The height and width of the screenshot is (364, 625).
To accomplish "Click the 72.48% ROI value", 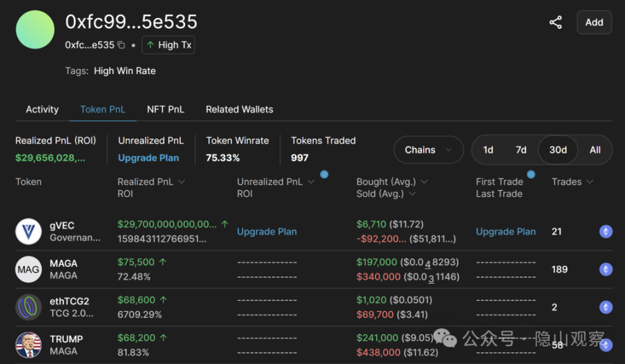I will pyautogui.click(x=134, y=277).
